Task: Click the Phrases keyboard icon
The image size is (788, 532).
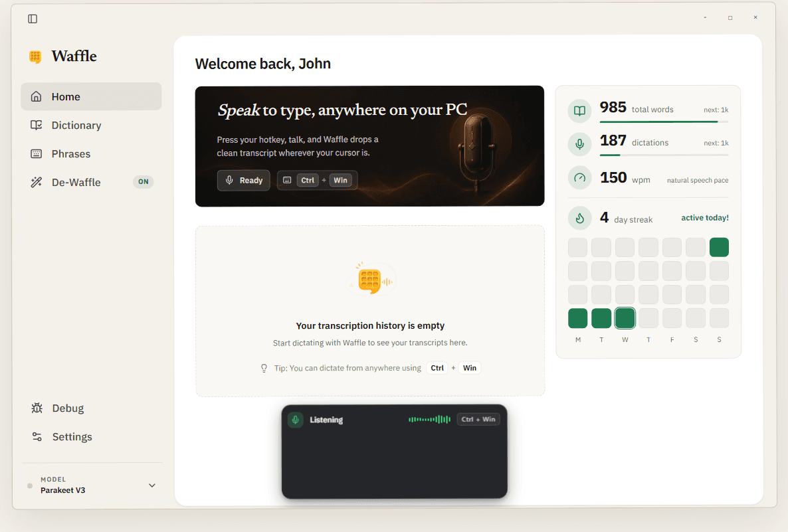Action: pos(36,153)
